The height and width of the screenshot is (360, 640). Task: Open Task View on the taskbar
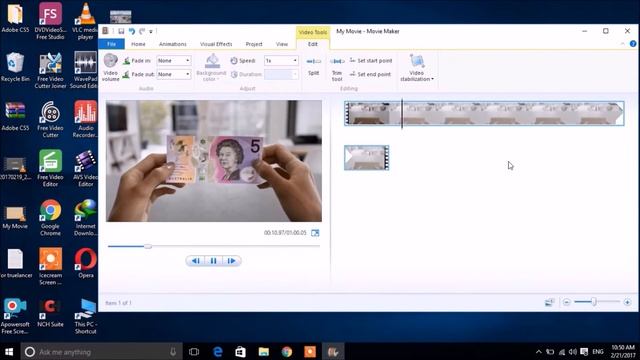pyautogui.click(x=194, y=351)
